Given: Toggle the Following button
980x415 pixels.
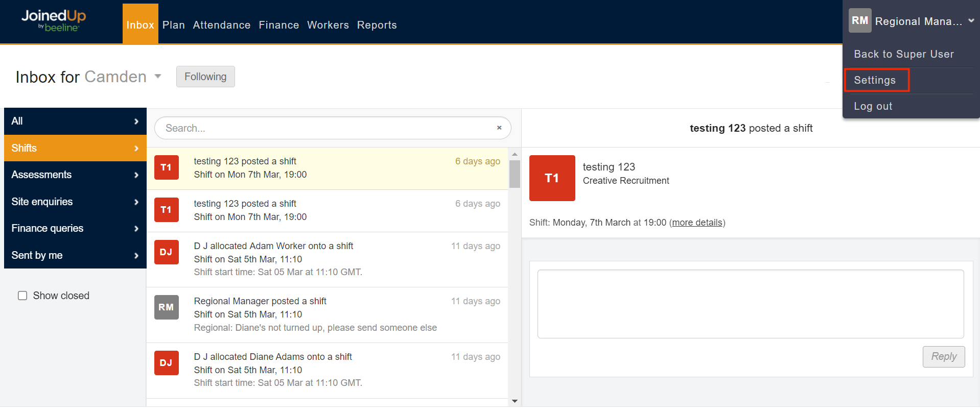Looking at the screenshot, I should [x=205, y=77].
